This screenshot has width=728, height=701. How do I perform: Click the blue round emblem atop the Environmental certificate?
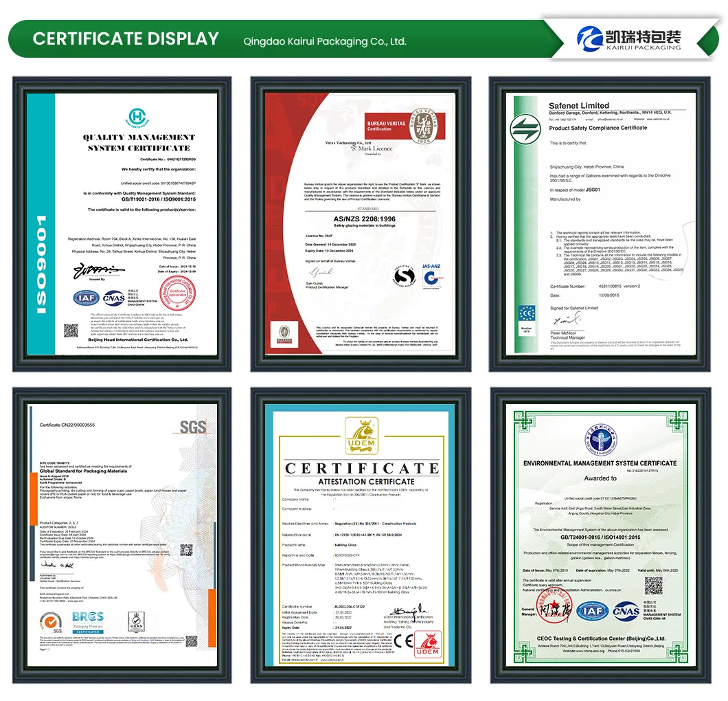(601, 440)
